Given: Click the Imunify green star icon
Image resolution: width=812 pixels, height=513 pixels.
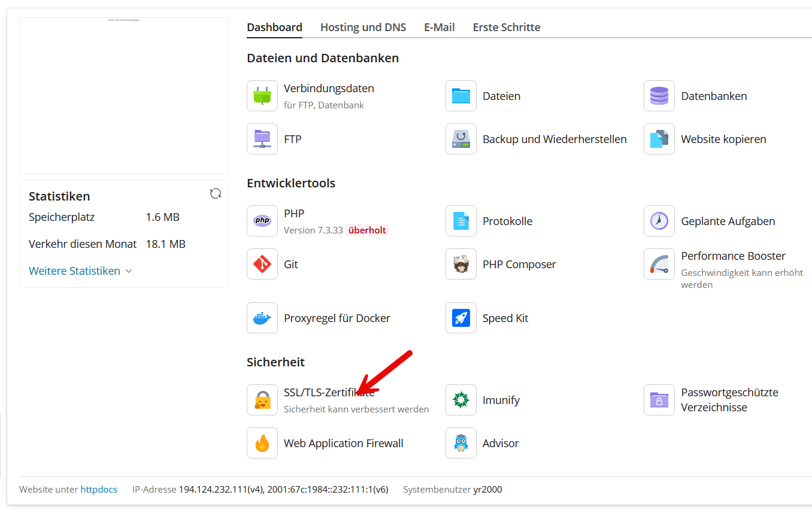Looking at the screenshot, I should [460, 400].
